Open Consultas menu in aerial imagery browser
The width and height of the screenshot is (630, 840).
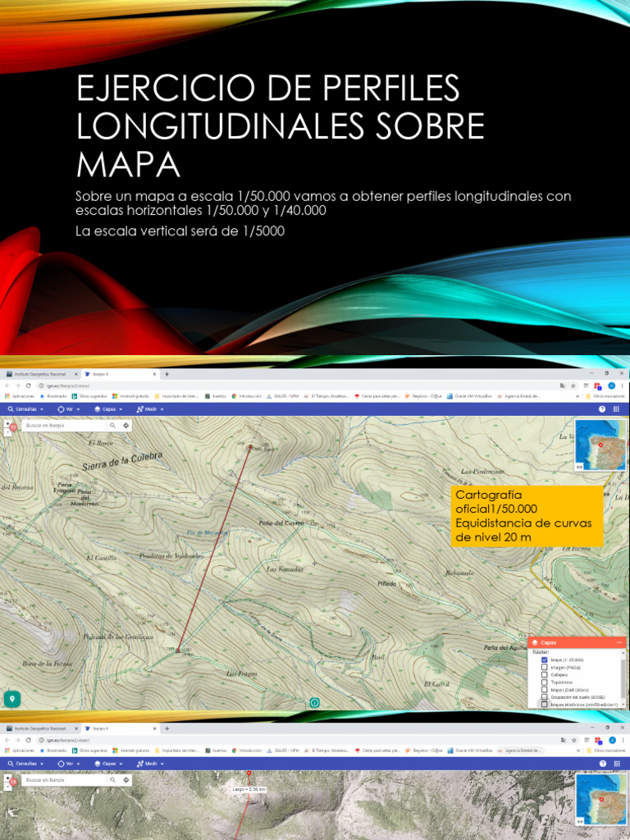click(x=25, y=764)
